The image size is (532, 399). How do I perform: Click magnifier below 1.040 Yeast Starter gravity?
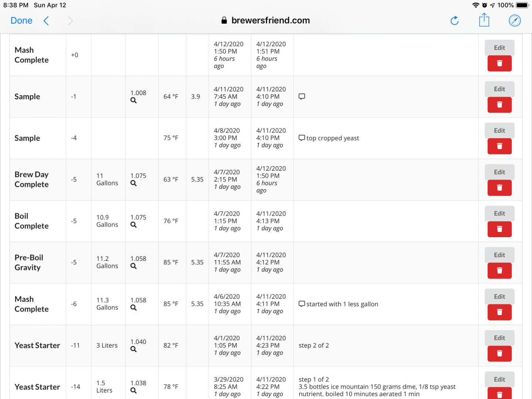133,349
